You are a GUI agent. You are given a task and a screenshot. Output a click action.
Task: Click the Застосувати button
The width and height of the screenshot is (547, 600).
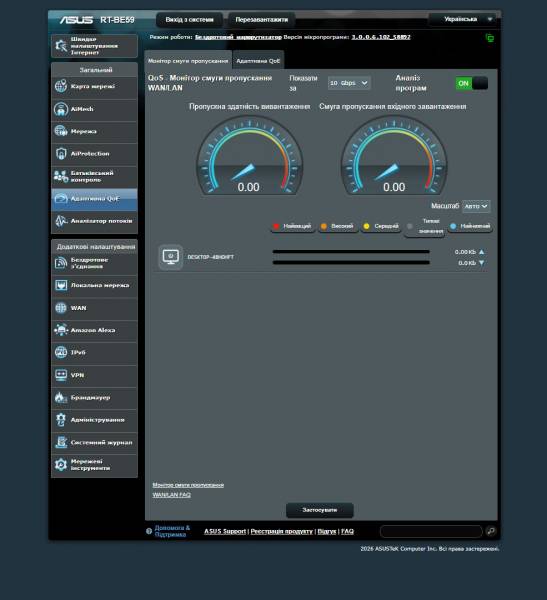point(320,510)
